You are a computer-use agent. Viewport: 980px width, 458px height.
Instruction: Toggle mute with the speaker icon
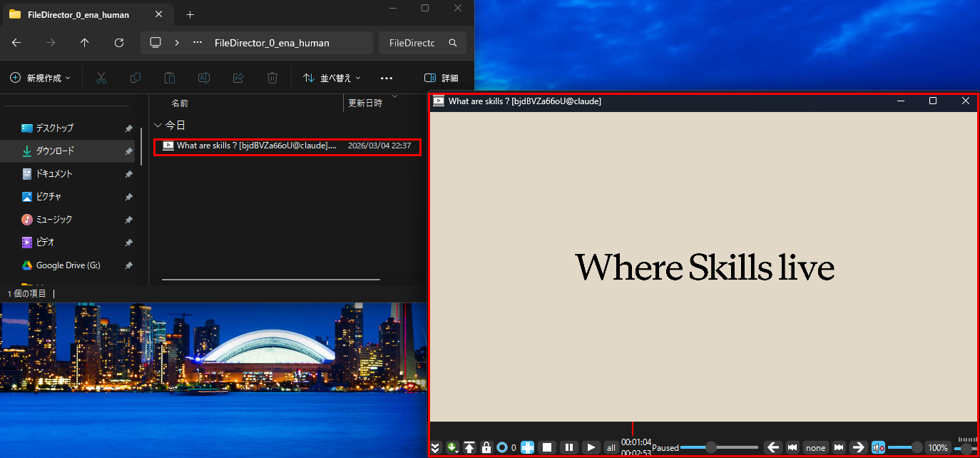[878, 447]
